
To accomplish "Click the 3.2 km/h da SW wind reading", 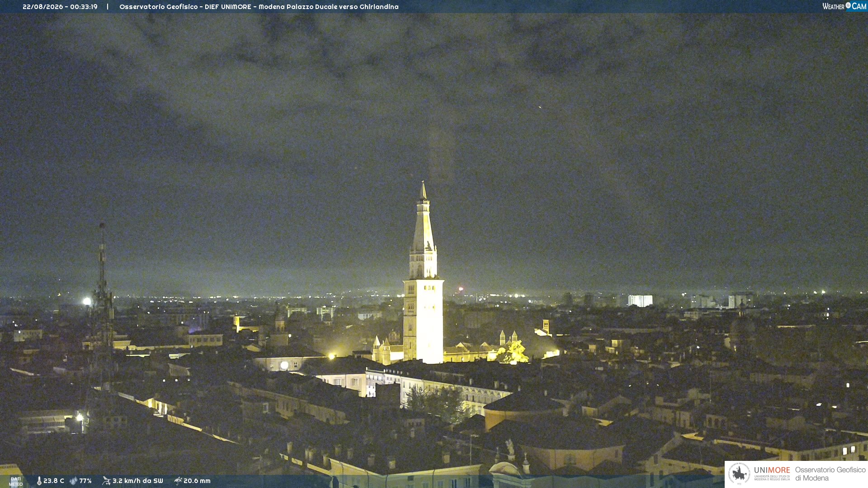I will (x=137, y=481).
